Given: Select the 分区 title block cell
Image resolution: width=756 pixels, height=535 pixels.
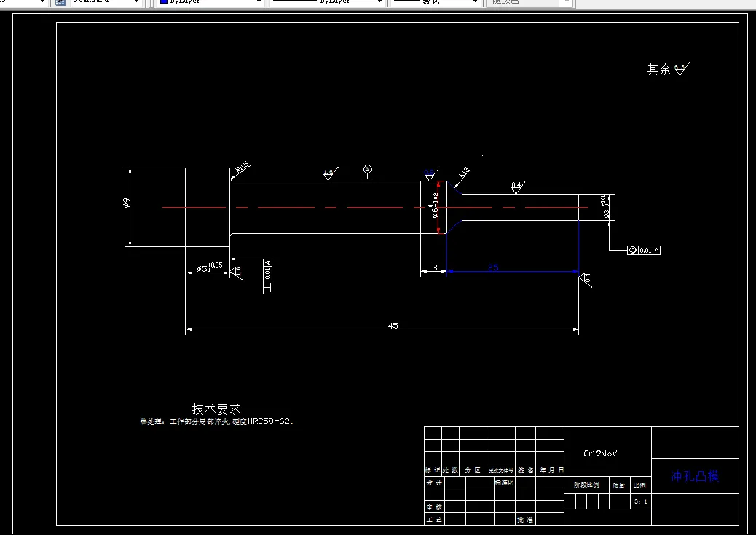Looking at the screenshot, I should click(473, 470).
